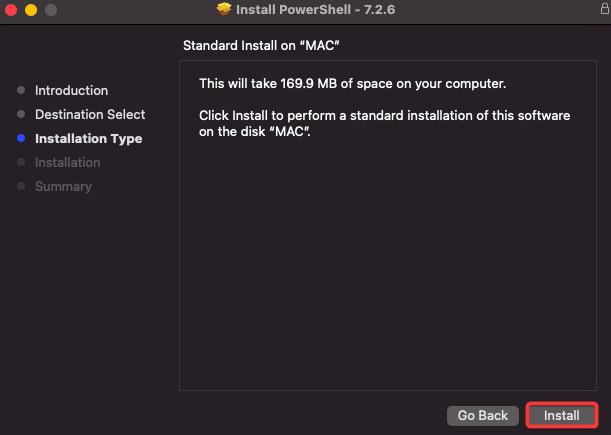Image resolution: width=611 pixels, height=435 pixels.
Task: Click the 'Standard Install on MAC' heading
Action: pos(261,46)
